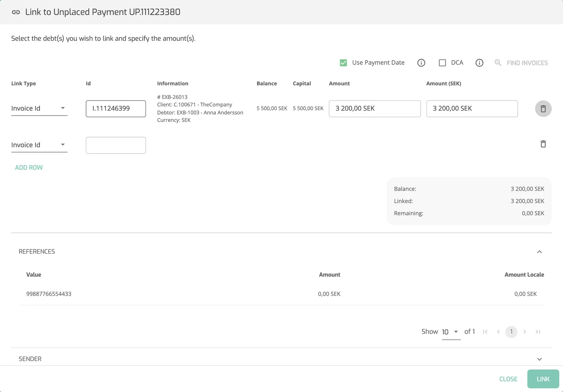Click the Add Row button
The image size is (563, 392).
point(29,168)
